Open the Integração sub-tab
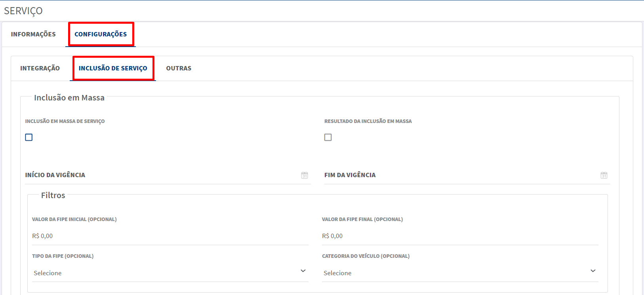Screen dimensions: 644x295 (x=40, y=68)
